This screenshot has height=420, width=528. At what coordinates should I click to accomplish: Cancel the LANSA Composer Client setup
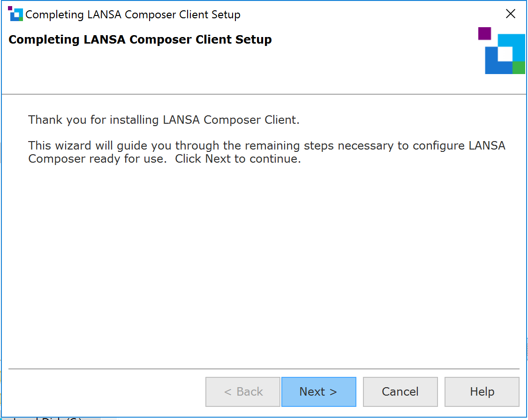400,392
